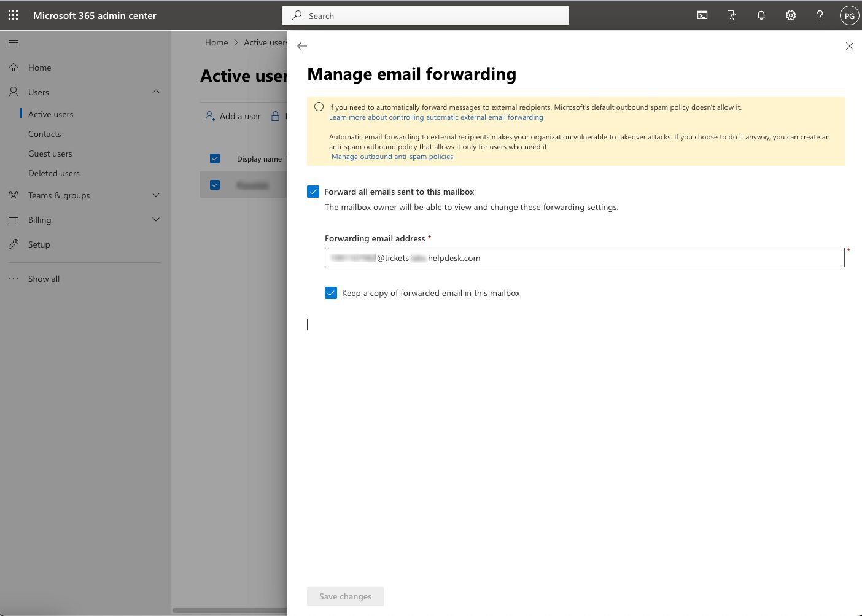Open the feedback icon in the top bar
862x616 pixels.
[x=731, y=15]
